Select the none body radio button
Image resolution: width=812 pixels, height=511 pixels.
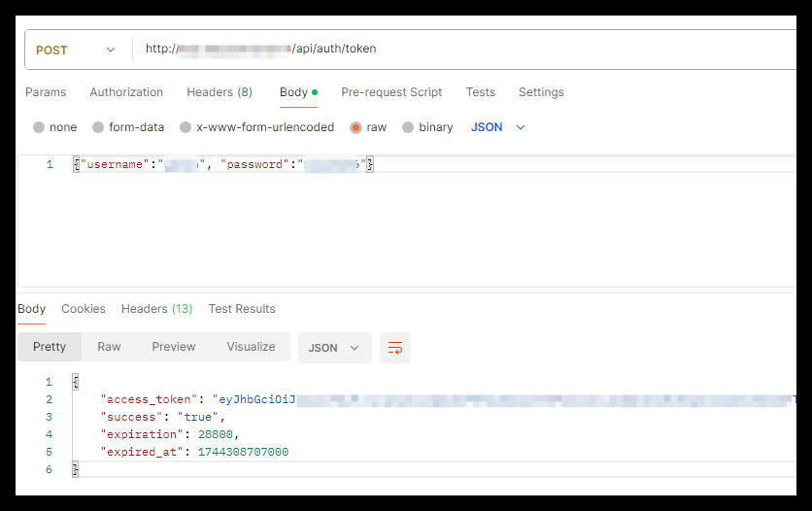[x=39, y=127]
